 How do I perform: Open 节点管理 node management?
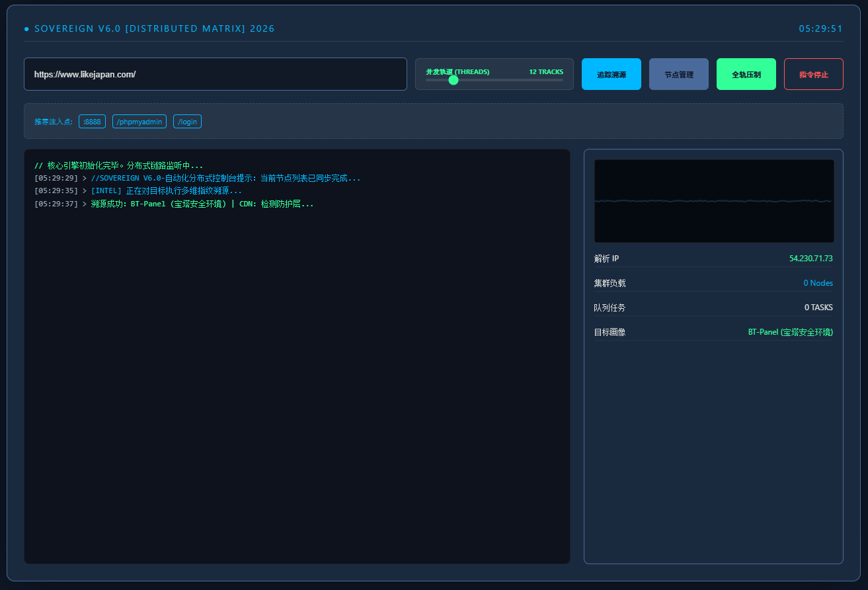pos(678,75)
